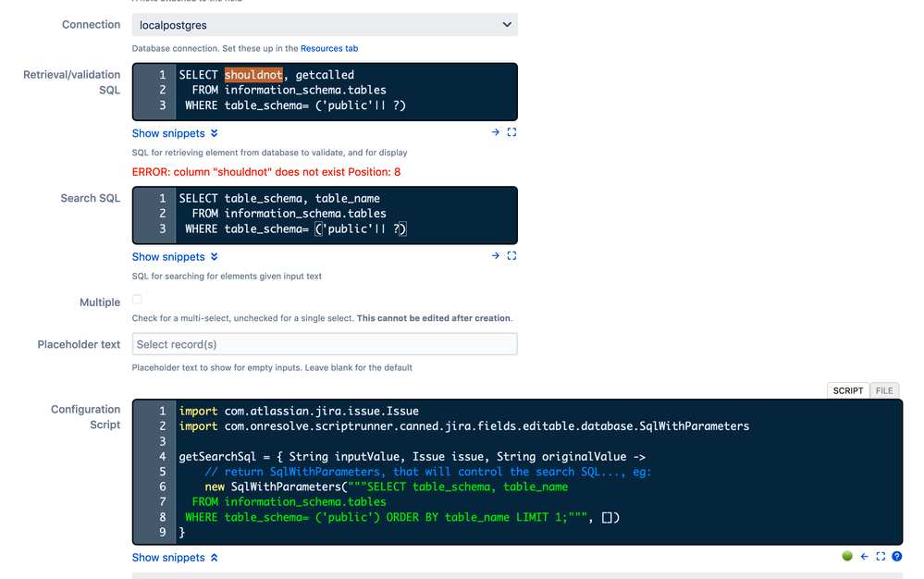This screenshot has width=924, height=579.
Task: Open help icon for Configuration Script
Action: 897,557
